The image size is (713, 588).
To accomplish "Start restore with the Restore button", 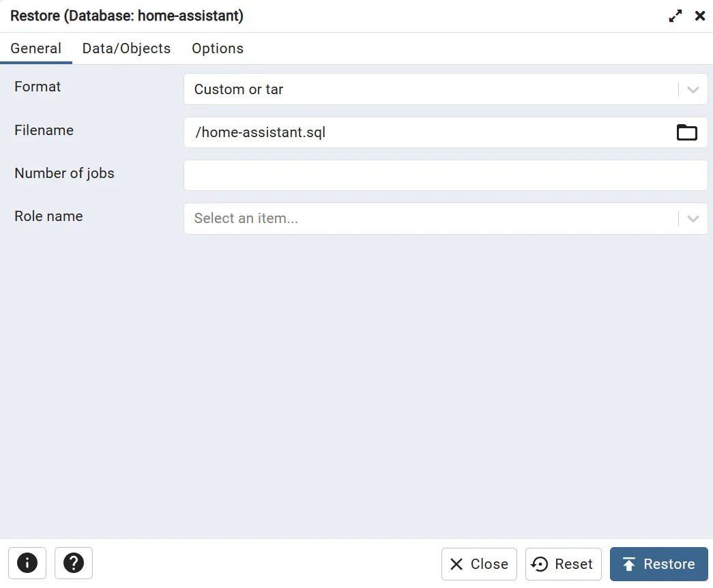I will point(658,564).
